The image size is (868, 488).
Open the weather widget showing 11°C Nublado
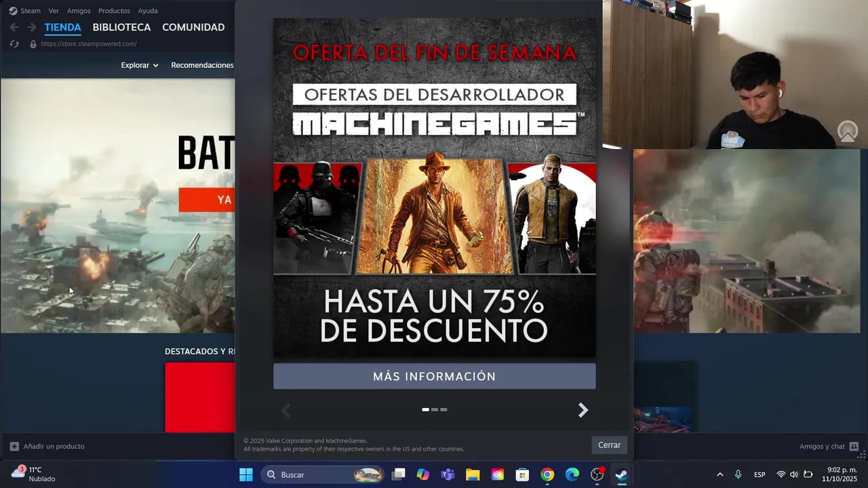coord(33,474)
